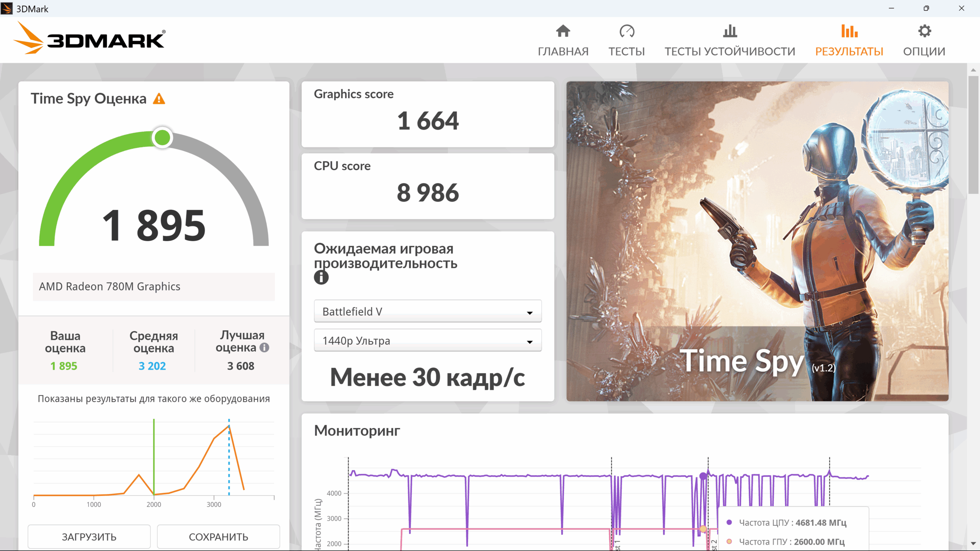Image resolution: width=980 pixels, height=551 pixels.
Task: Click the orange warning triangle beside Time Spy
Action: click(159, 99)
